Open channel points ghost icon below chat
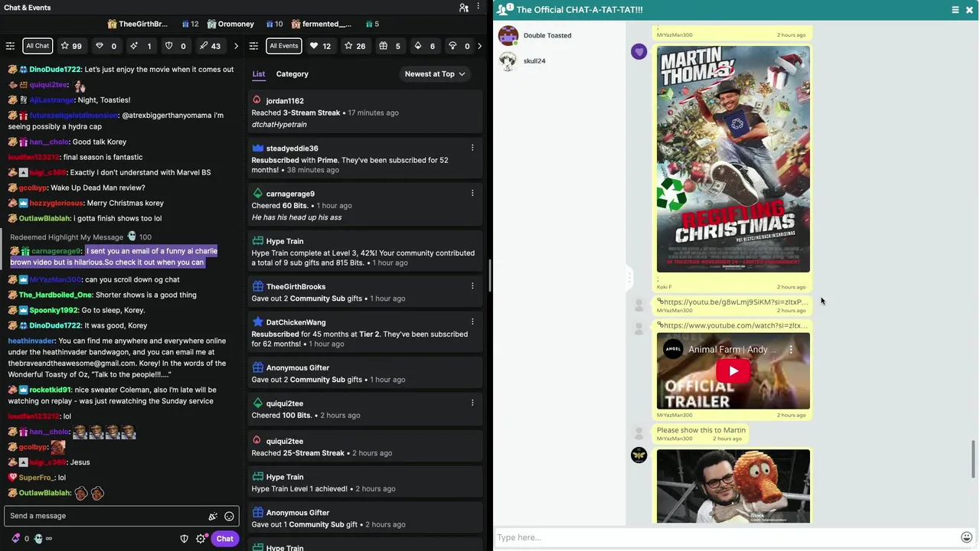 (38, 539)
